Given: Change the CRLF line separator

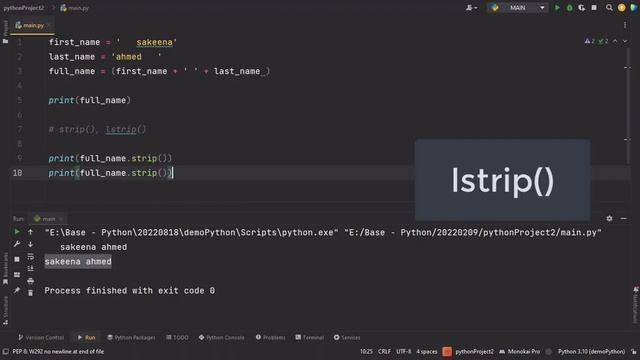Looking at the screenshot, I should (384, 351).
